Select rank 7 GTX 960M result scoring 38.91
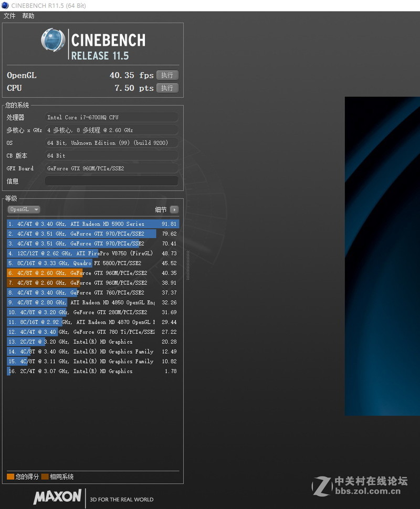This screenshot has height=509, width=420. [92, 283]
